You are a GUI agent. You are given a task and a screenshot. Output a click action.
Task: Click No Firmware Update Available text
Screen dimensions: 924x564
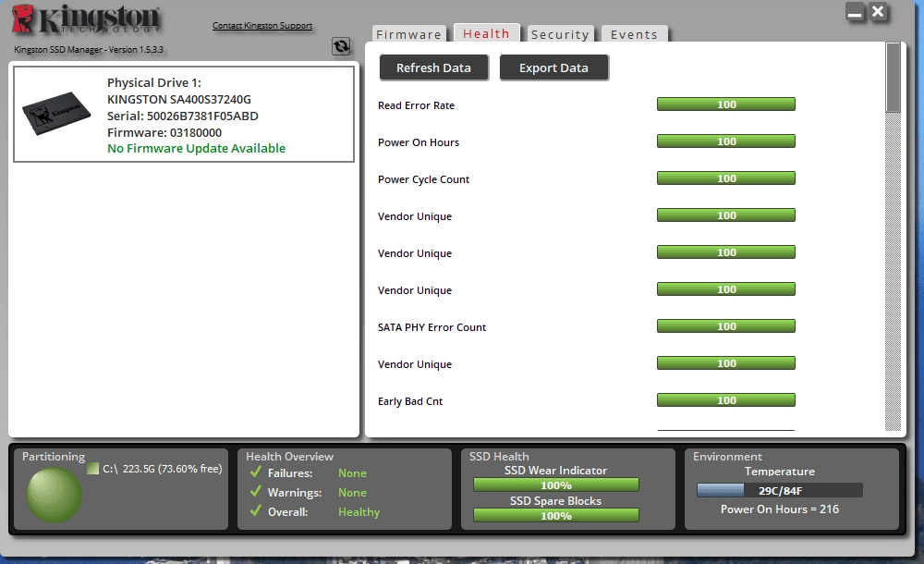point(196,148)
